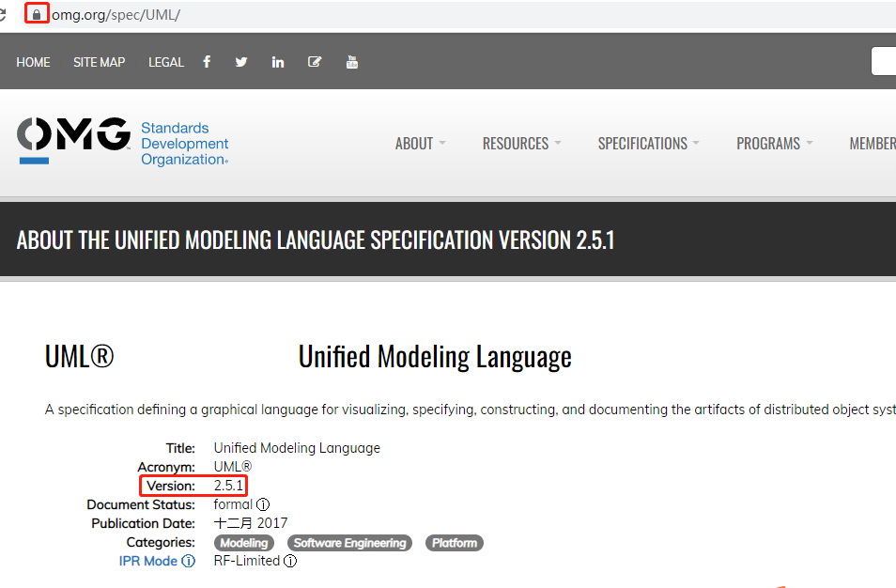Click the version value 2.5.1

coord(228,486)
